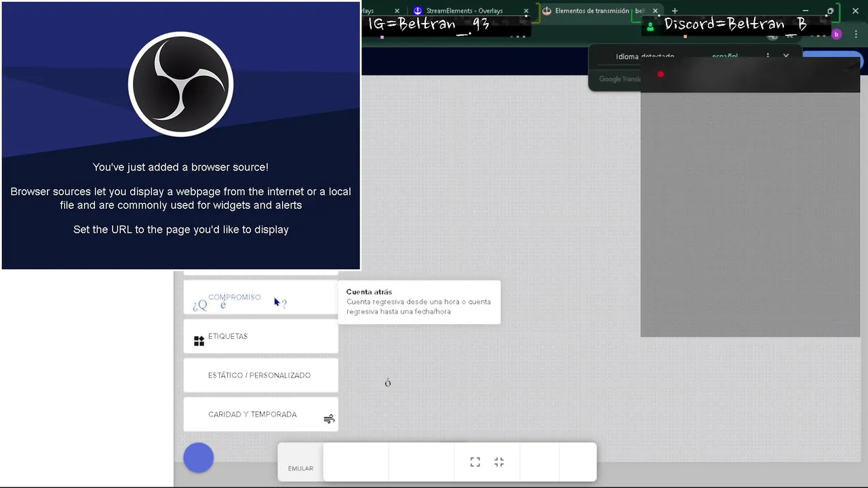Click the text "You've just added a browser source!"
Screen dimensions: 868x488
tap(180, 167)
